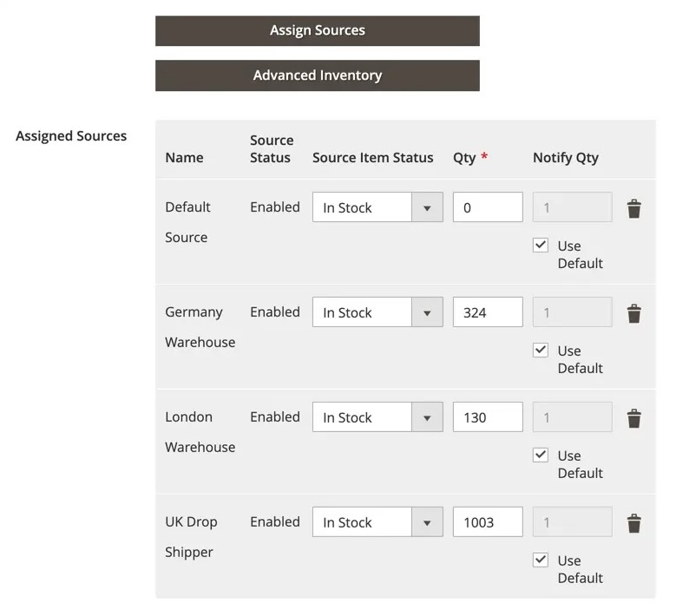This screenshot has width=676, height=616.
Task: Expand Germany Warehouse In Stock dropdown
Action: tap(377, 312)
